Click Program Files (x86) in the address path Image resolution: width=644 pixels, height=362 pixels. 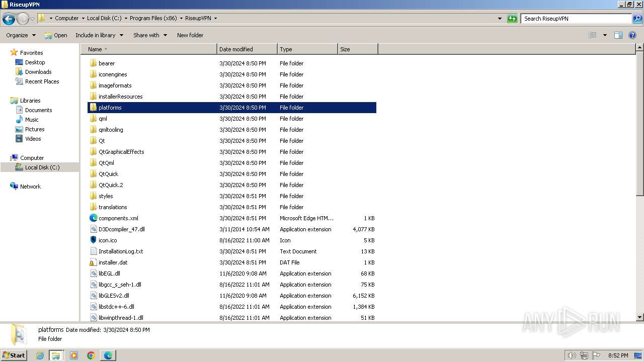[x=153, y=19]
